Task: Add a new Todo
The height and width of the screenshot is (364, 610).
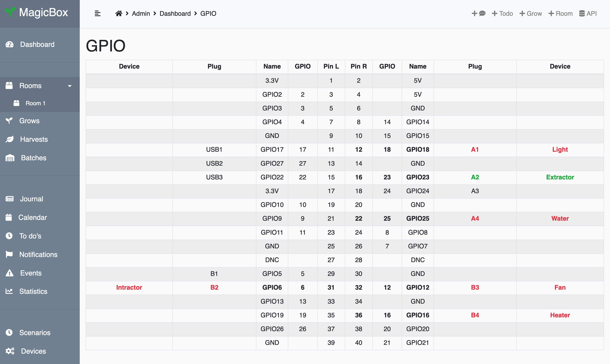Action: click(x=502, y=14)
